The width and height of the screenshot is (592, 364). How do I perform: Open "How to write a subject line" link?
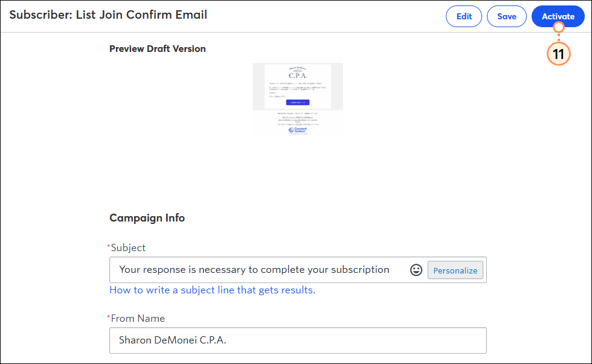pyautogui.click(x=212, y=290)
